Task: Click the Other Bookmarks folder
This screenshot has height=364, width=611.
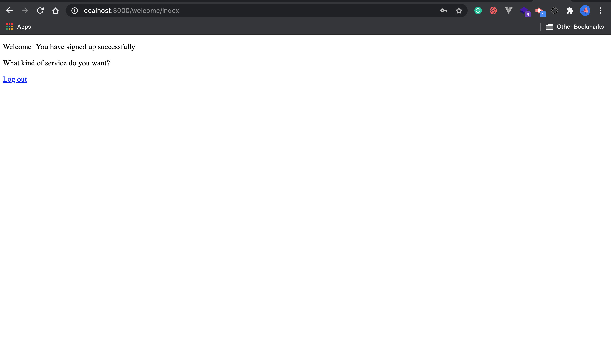Action: pyautogui.click(x=575, y=27)
